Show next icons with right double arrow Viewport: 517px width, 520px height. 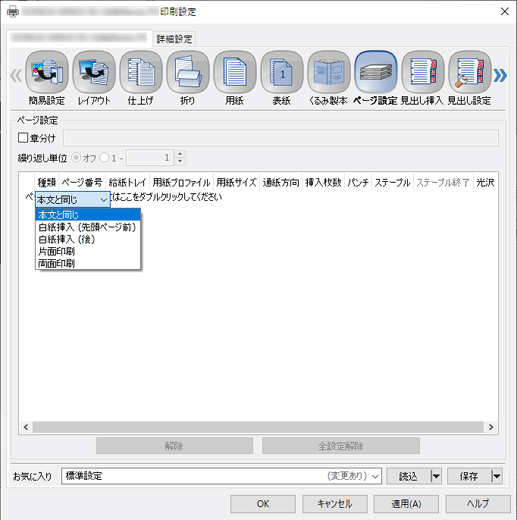pos(500,75)
